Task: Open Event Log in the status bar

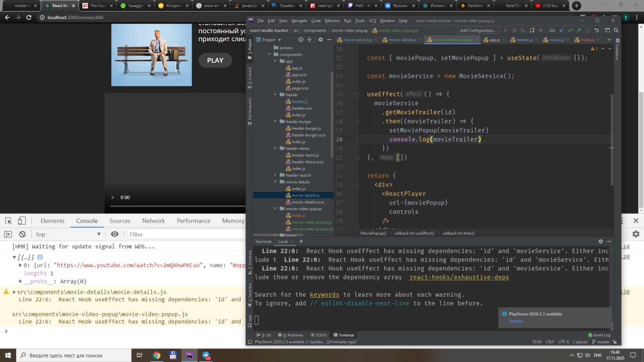Action: point(599,335)
